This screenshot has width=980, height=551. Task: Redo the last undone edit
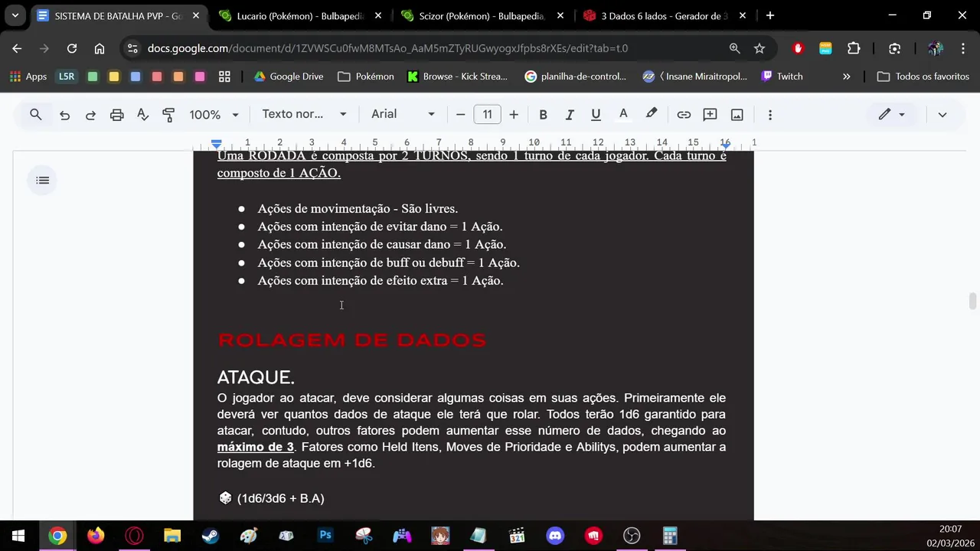pos(90,115)
